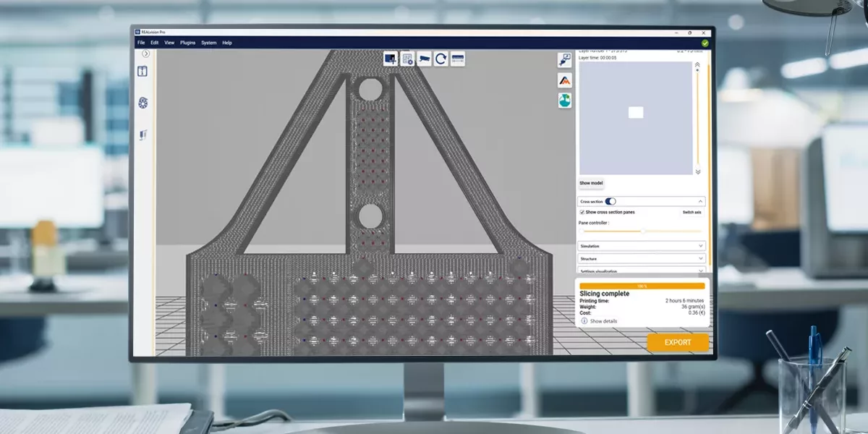Screen dimensions: 868x434
Task: Toggle the Cross section switch off
Action: coord(610,202)
